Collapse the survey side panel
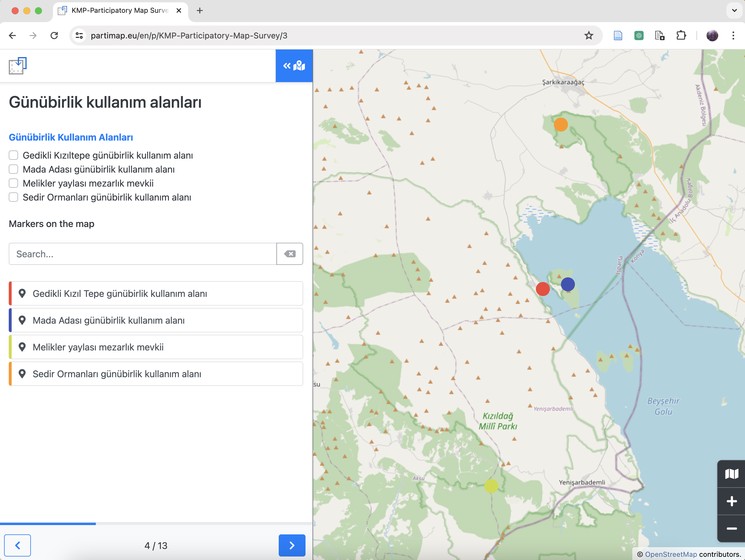745x560 pixels. (x=294, y=65)
